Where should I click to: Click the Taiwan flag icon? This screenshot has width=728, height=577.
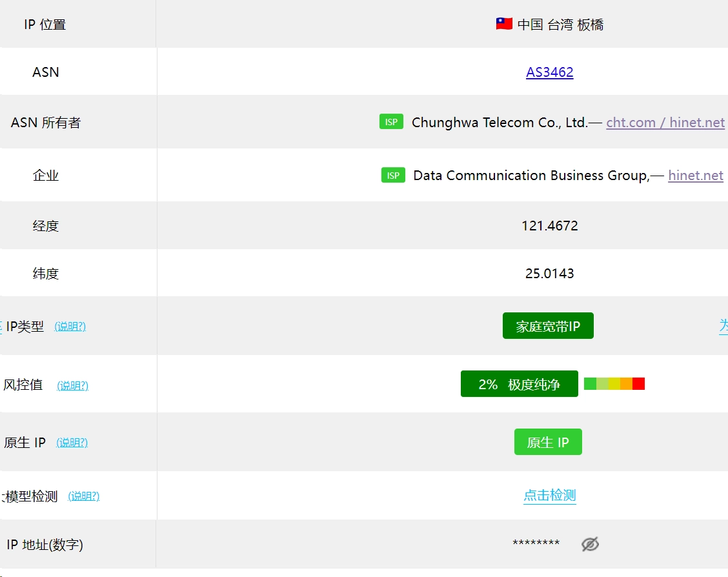pos(504,25)
